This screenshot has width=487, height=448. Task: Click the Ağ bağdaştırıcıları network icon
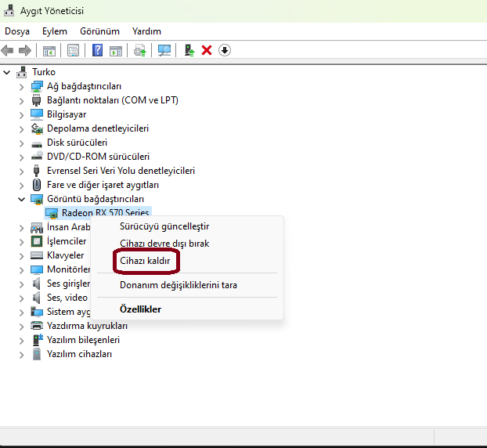[37, 86]
